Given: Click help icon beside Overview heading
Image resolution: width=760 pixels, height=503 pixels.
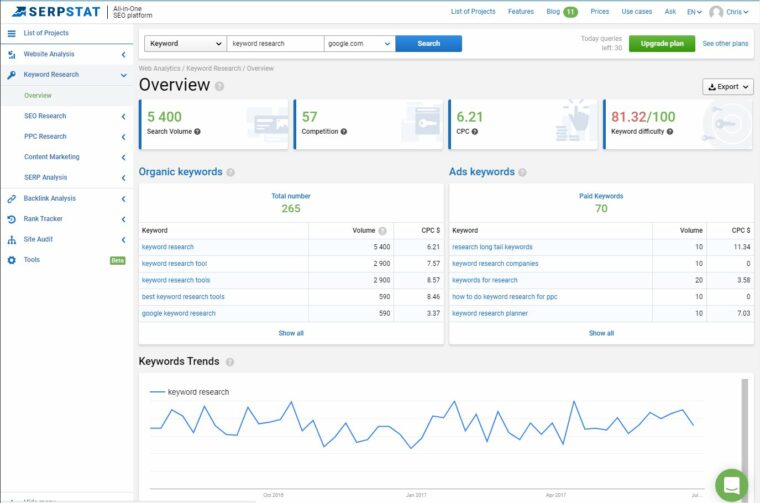Looking at the screenshot, I should tap(220, 86).
